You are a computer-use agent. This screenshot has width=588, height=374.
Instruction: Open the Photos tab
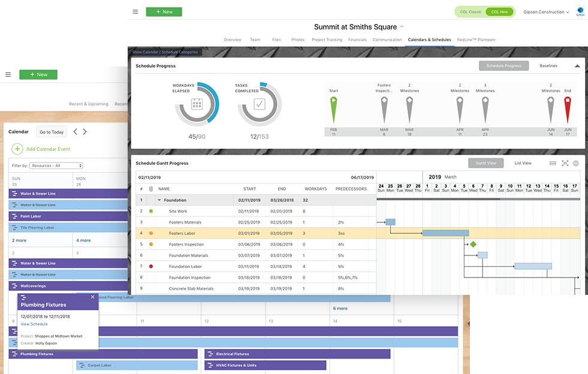tap(298, 40)
